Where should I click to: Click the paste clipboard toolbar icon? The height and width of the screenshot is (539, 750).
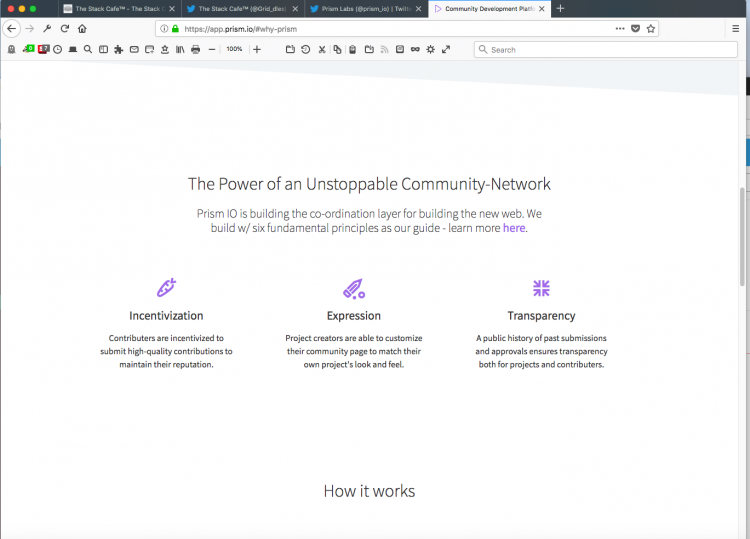pos(353,49)
